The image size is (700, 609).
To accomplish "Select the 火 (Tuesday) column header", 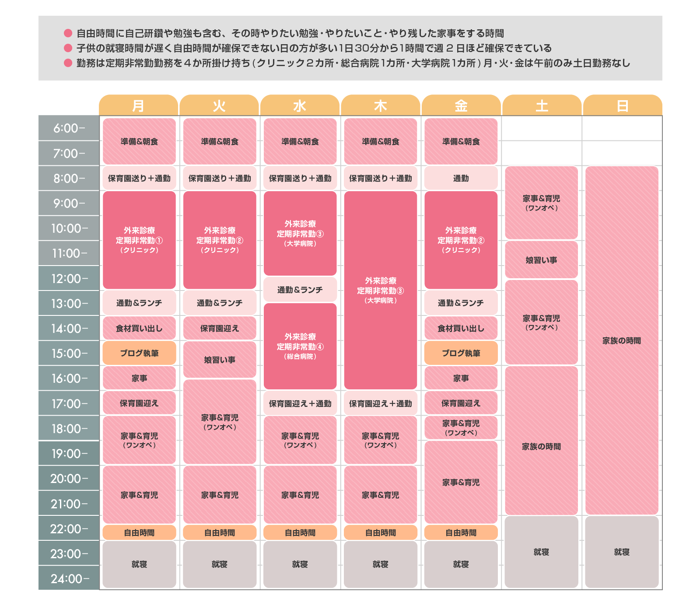I will [x=219, y=105].
